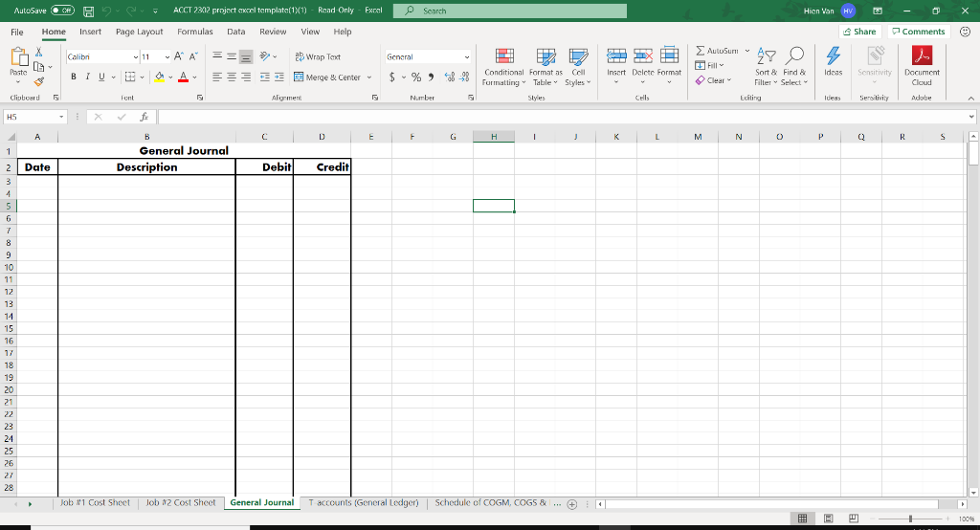980x530 pixels.
Task: Click Merge & Center button
Action: (327, 77)
